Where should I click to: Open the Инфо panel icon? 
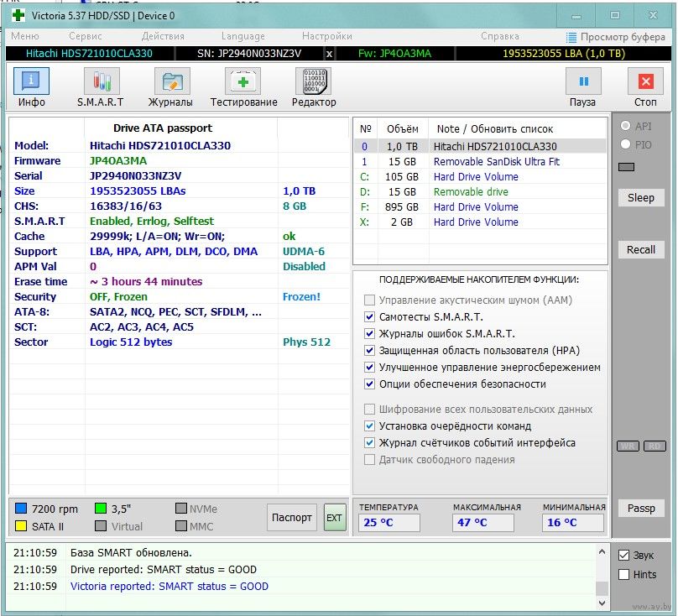(31, 81)
